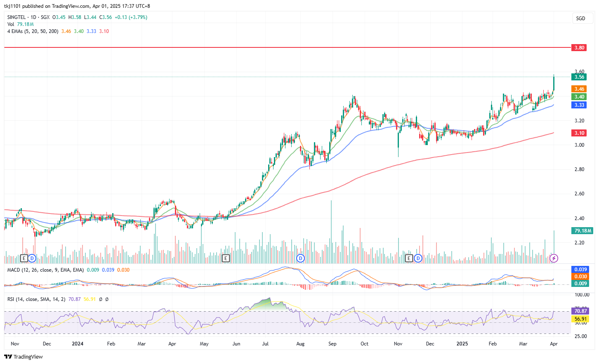Click the purple RSI 70.87 axis label
599x364 pixels.
580,311
